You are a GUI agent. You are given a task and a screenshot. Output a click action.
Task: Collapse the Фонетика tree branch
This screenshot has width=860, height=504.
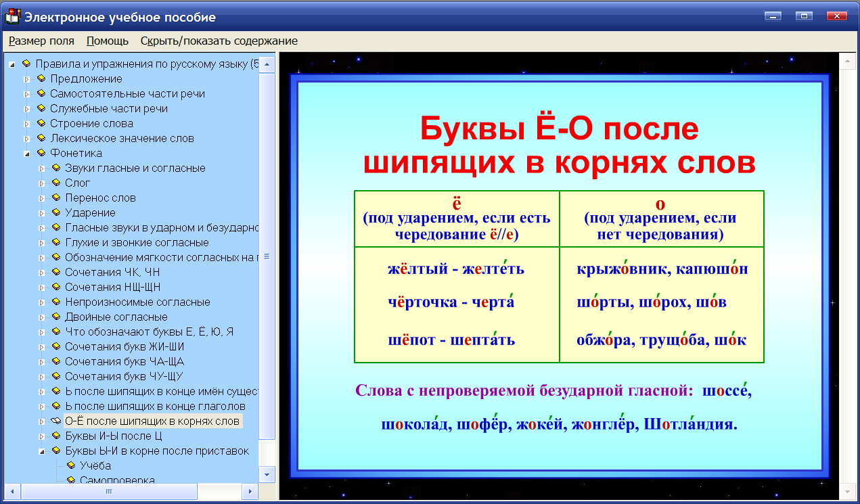pyautogui.click(x=26, y=153)
